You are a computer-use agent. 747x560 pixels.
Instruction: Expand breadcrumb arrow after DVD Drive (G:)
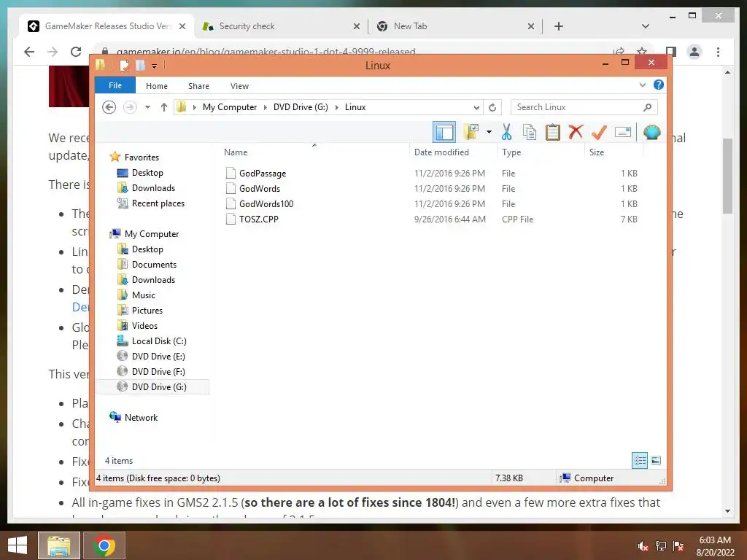coord(337,107)
